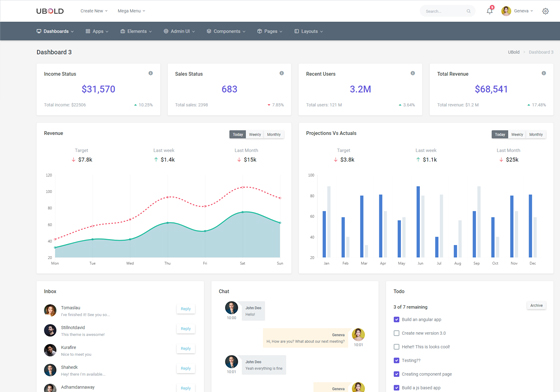
Task: Click the info icon on Sales Status card
Action: 281,73
